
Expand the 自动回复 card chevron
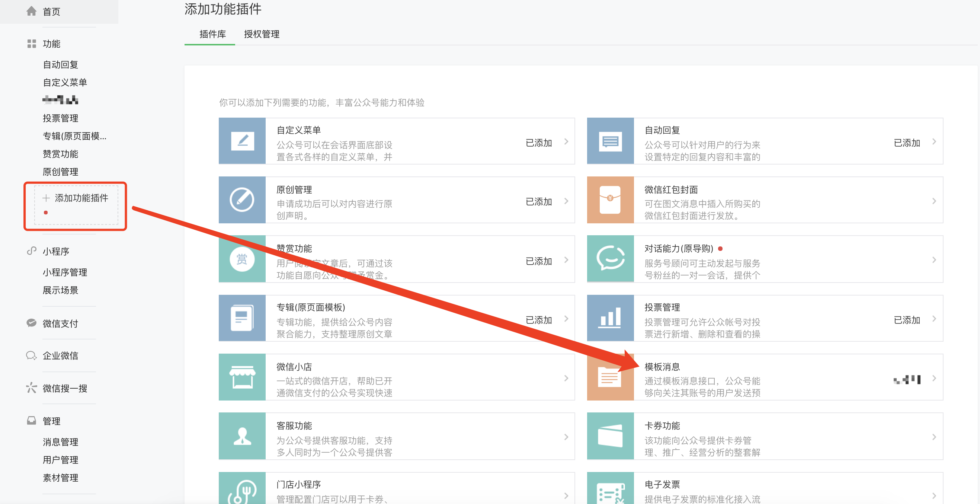click(934, 141)
